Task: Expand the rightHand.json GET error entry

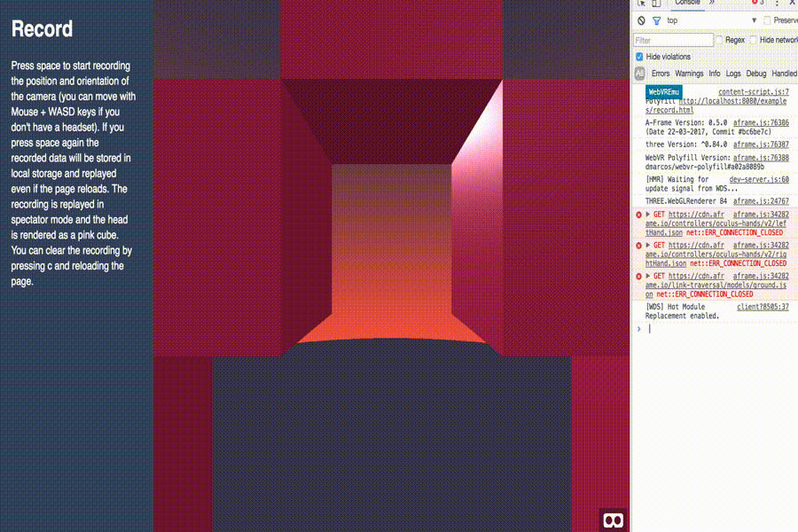Action: click(648, 245)
